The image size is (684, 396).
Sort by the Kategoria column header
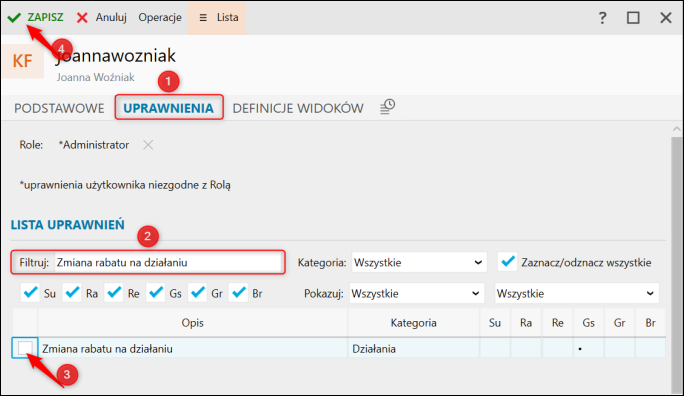pos(414,323)
